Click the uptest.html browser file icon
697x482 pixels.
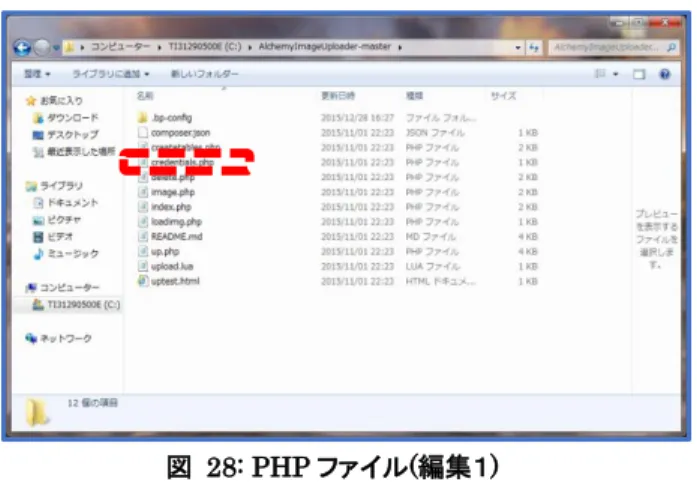coord(143,281)
